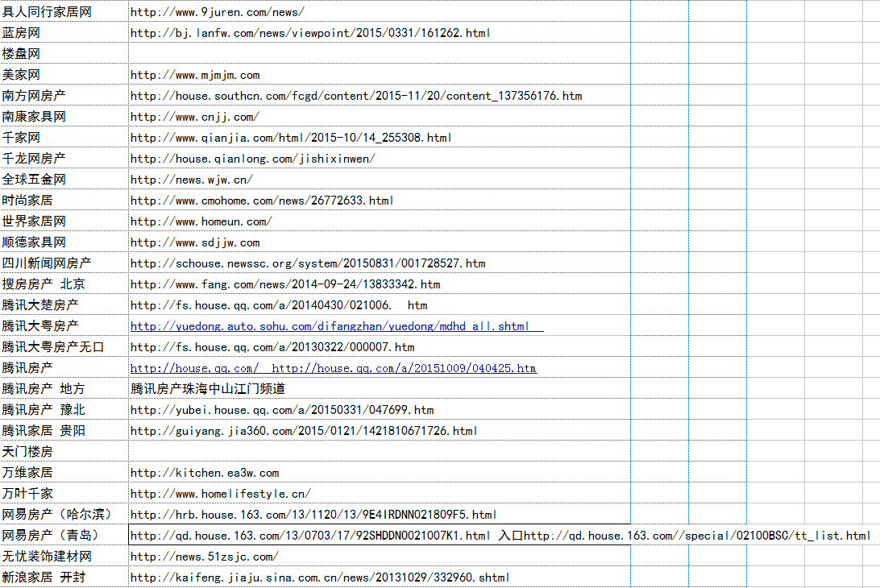Select the 天门楼房 cell
This screenshot has width=880, height=588.
click(64, 452)
